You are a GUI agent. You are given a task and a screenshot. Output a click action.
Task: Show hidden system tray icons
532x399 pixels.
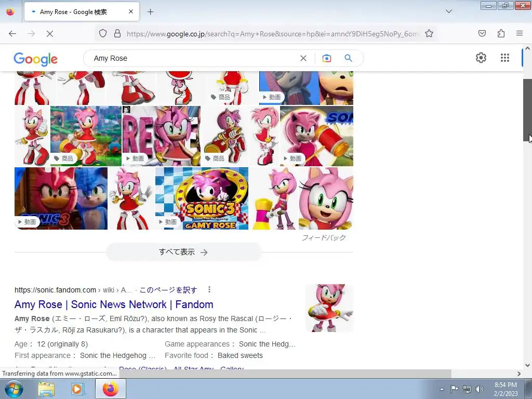coord(442,389)
